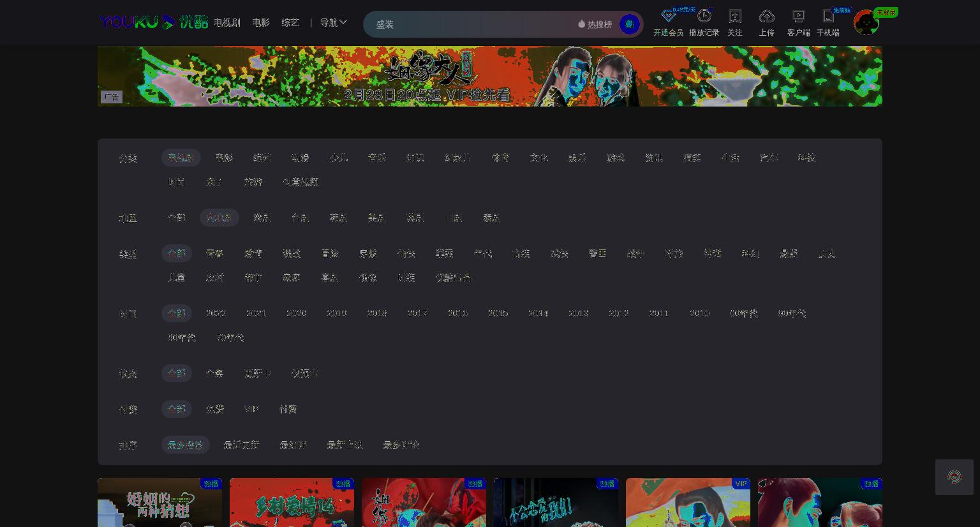Filter by year 2014
Image resolution: width=980 pixels, height=527 pixels.
(x=538, y=313)
